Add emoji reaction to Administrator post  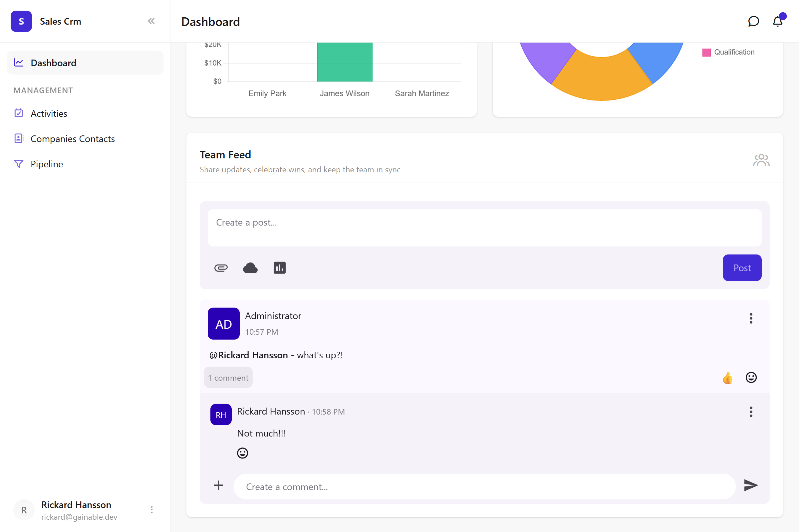click(751, 378)
